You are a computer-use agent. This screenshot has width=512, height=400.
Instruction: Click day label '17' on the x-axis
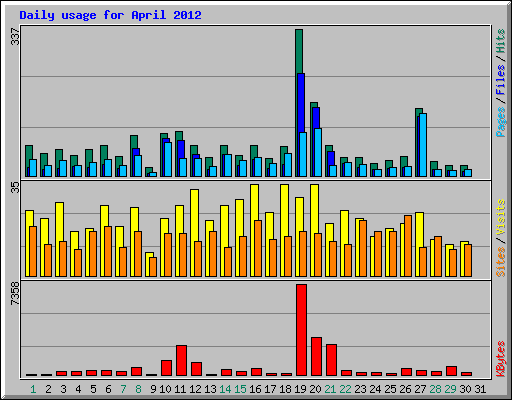(270, 389)
